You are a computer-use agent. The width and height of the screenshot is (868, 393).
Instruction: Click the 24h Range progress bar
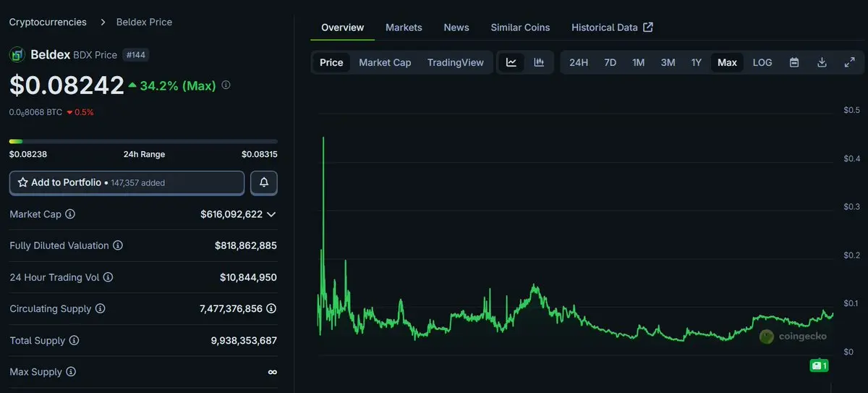(x=143, y=141)
